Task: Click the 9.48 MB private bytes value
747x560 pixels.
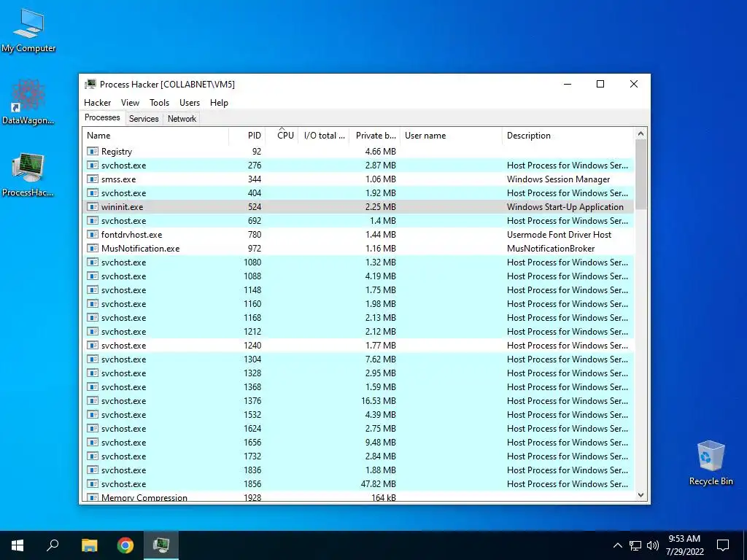Action: click(x=380, y=443)
